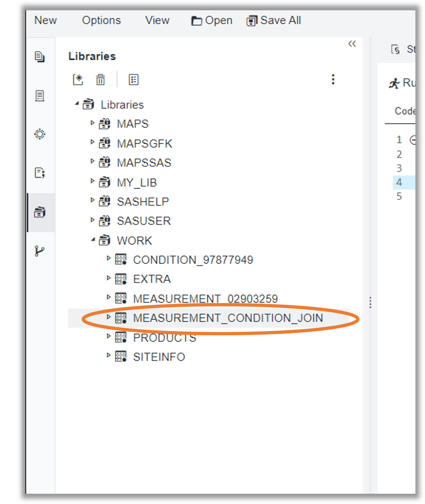Expand the MAPS library node
This screenshot has height=504, width=425.
coord(92,123)
